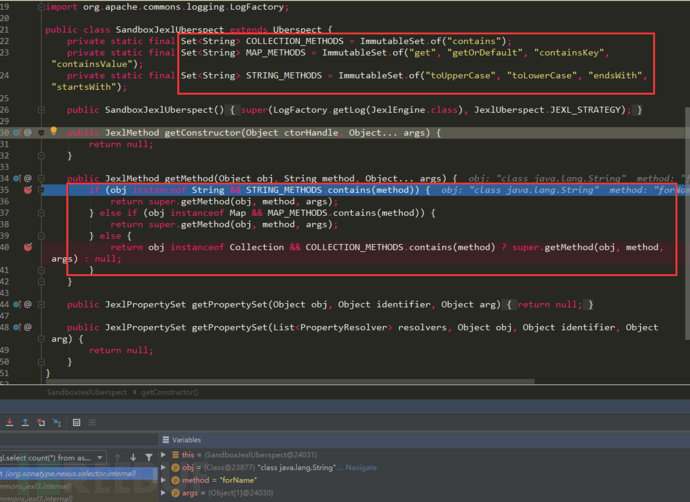690x502 pixels.
Task: Click the vertical editor scrollbar
Action: click(687, 224)
